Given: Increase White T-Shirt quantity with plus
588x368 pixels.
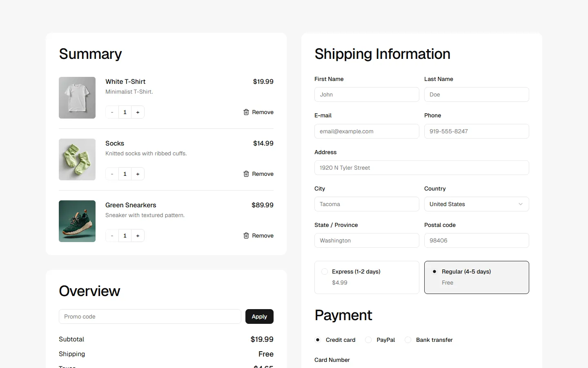Looking at the screenshot, I should point(138,112).
